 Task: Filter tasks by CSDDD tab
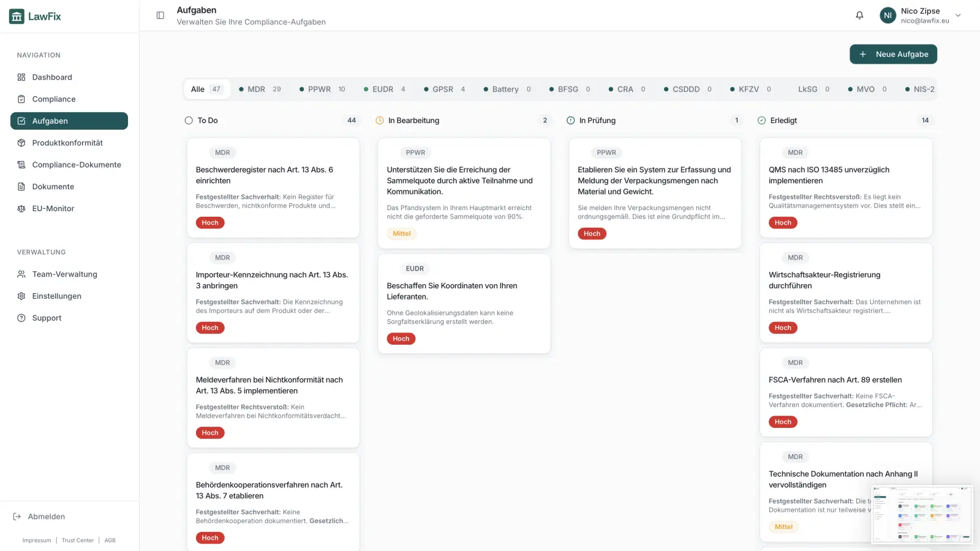(x=688, y=89)
